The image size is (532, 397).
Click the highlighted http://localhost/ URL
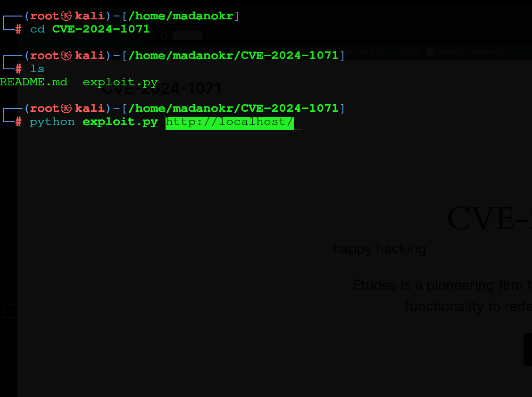click(229, 123)
